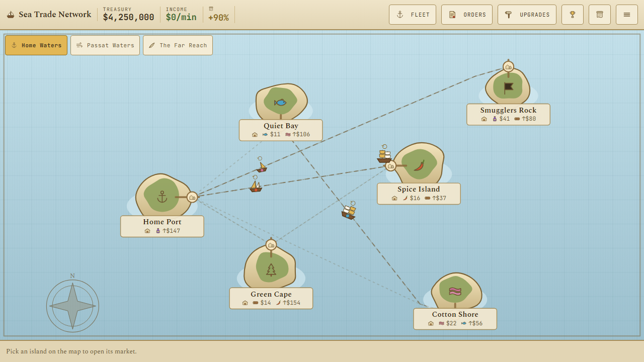Switch to Home Waters tab
This screenshot has height=362, width=644.
tap(36, 45)
